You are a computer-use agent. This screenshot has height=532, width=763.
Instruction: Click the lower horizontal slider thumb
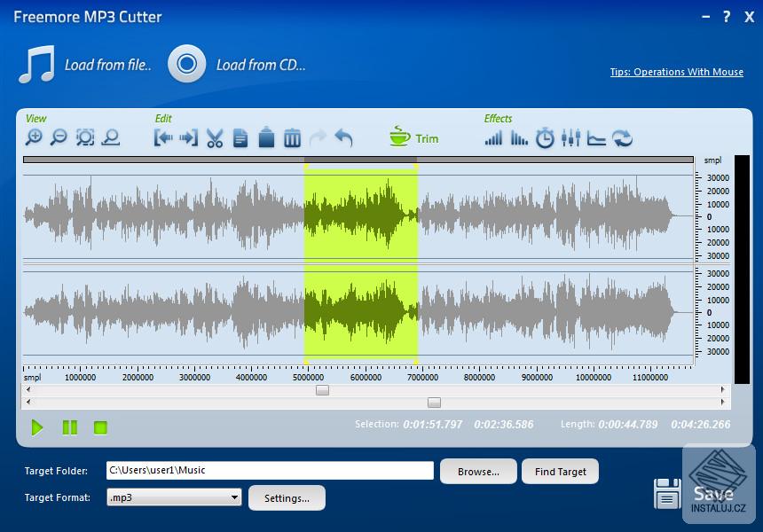[434, 403]
